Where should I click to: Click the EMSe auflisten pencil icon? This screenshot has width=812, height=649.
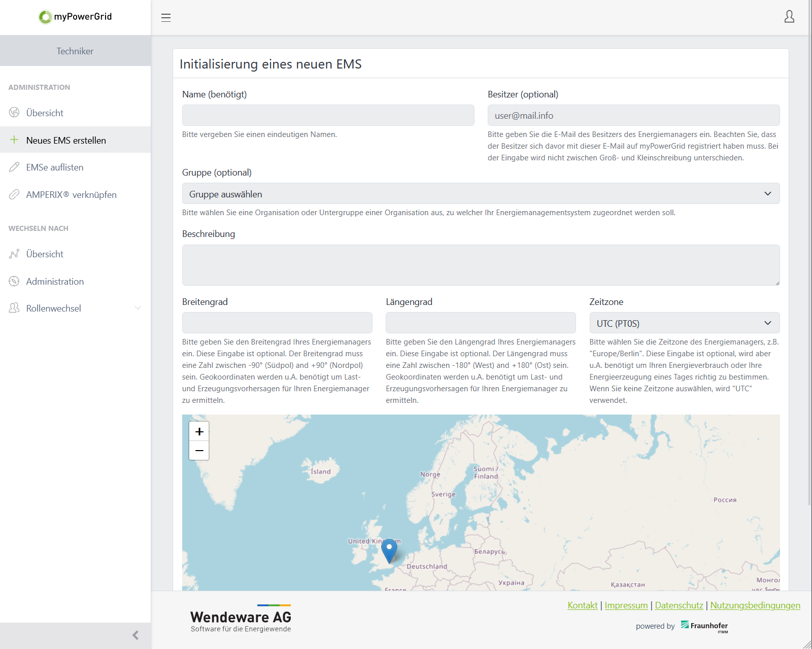click(x=14, y=167)
